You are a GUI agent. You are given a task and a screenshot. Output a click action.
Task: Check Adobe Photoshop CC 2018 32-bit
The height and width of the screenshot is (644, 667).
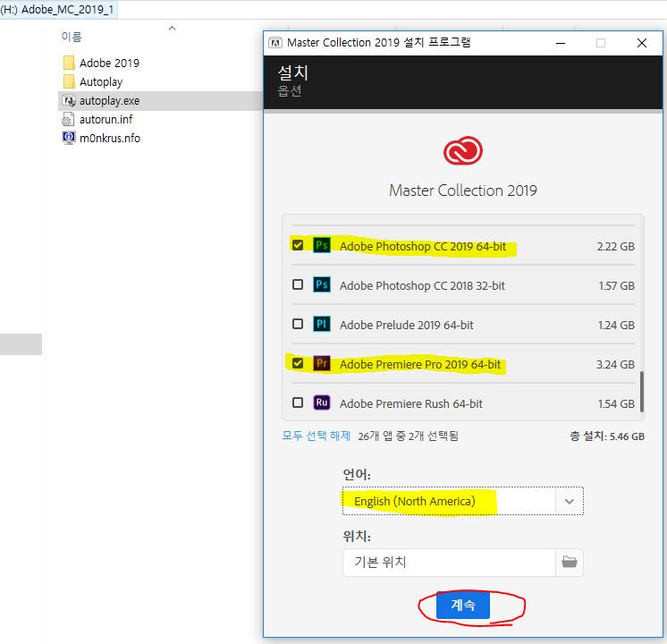click(298, 284)
